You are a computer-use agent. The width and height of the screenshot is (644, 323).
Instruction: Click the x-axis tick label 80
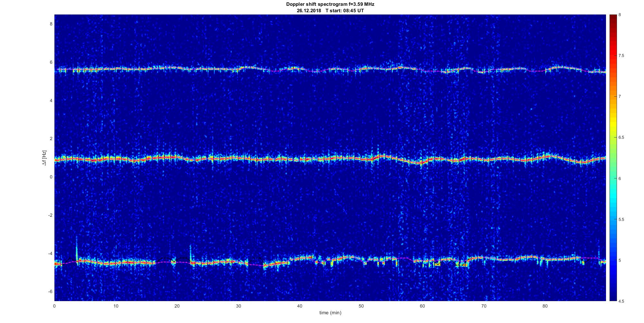coord(545,306)
